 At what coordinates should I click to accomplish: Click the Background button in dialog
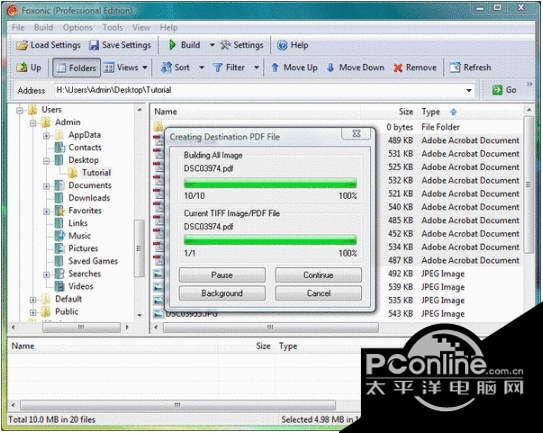pos(222,293)
